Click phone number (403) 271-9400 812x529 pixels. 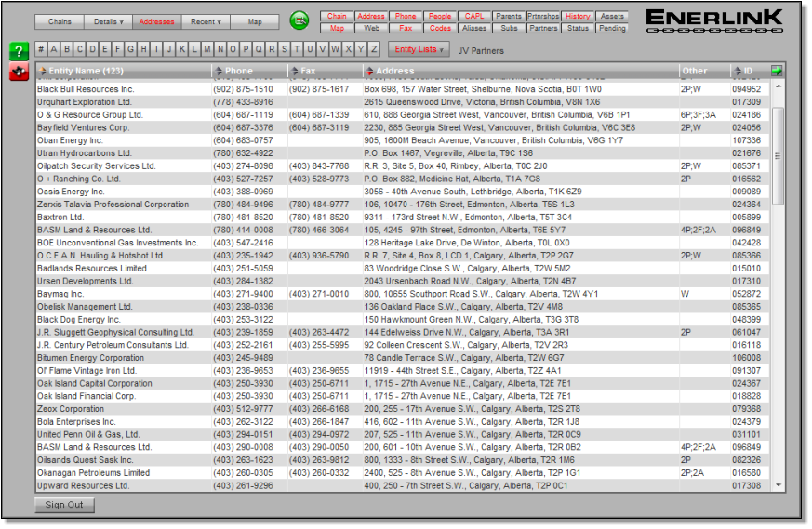(243, 294)
